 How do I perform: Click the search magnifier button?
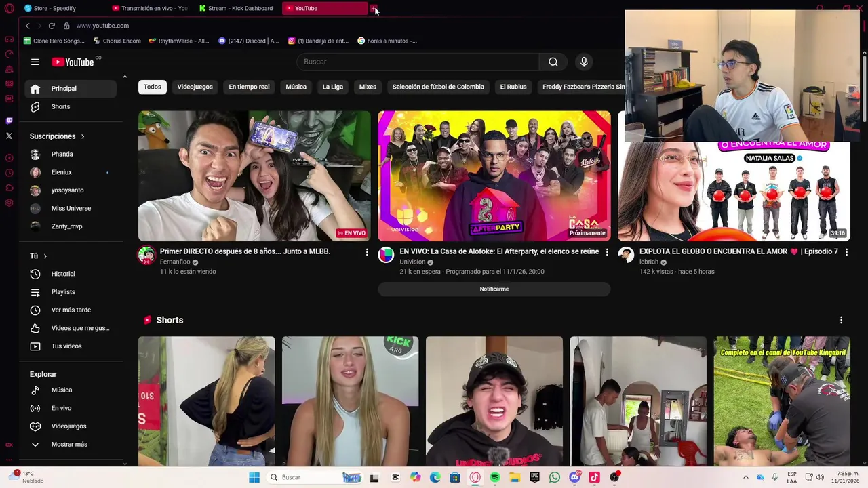(x=553, y=62)
